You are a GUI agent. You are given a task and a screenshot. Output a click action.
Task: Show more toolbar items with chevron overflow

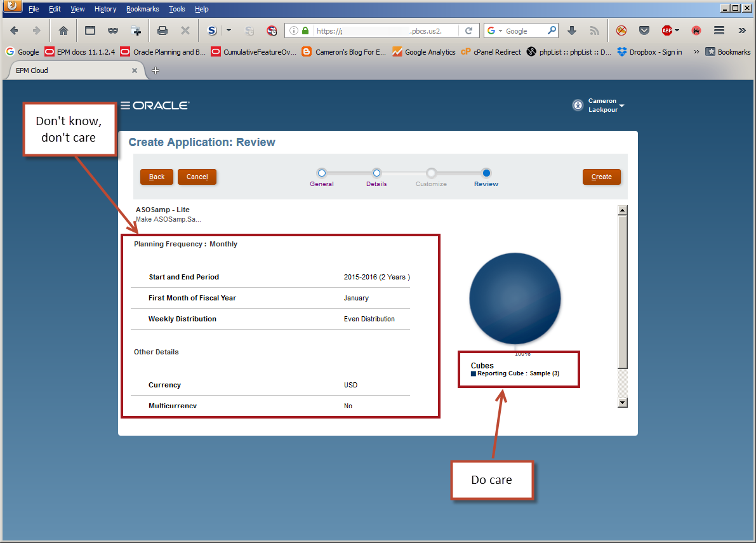coord(742,30)
